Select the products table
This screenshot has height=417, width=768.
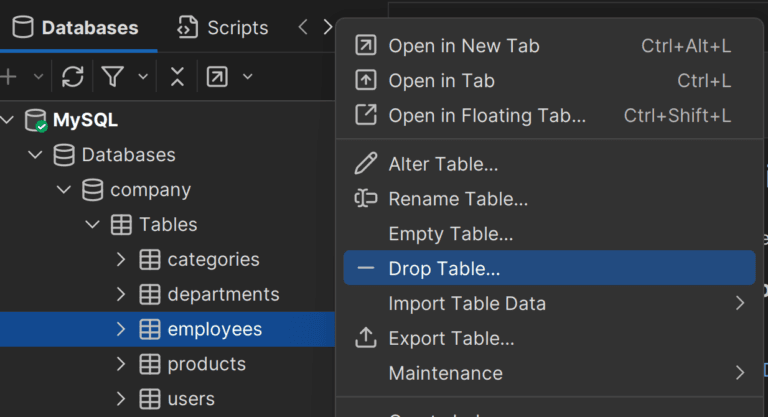(x=207, y=364)
